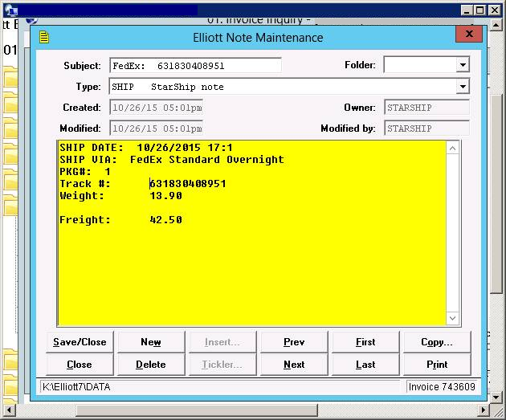Click the New button
The image size is (506, 420).
pos(151,342)
